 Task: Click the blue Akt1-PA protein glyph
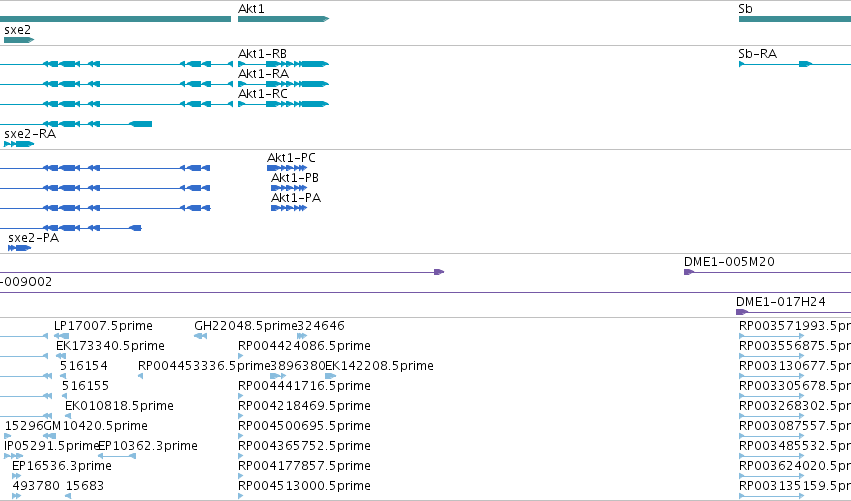[289, 208]
